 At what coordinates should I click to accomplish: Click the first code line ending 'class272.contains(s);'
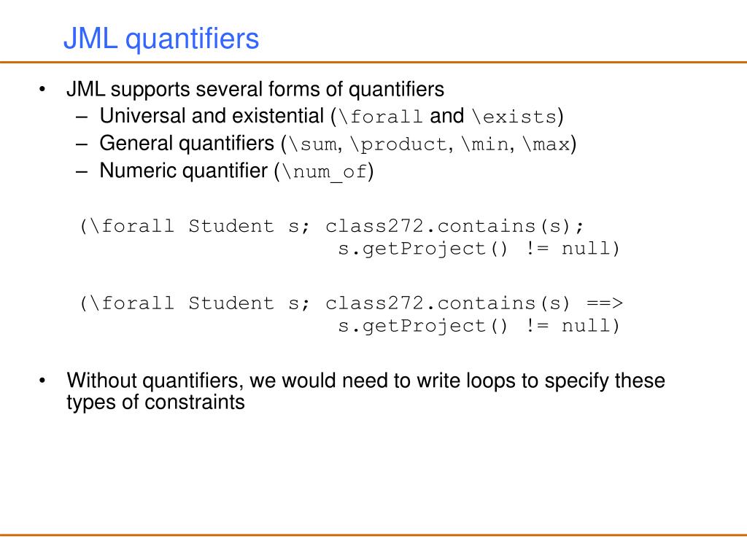(x=331, y=226)
